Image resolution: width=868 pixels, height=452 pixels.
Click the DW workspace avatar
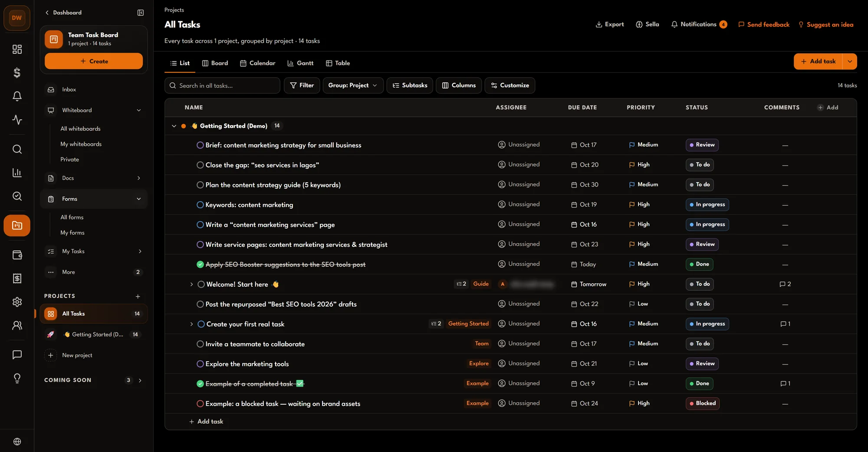pyautogui.click(x=17, y=18)
